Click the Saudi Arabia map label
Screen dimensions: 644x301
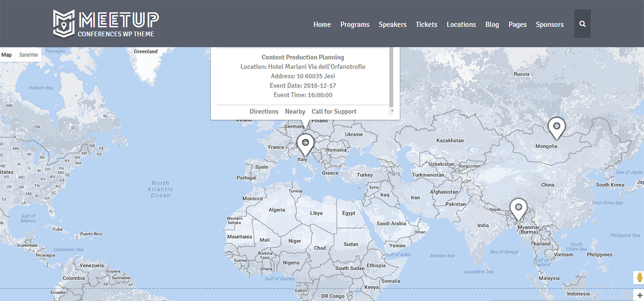pyautogui.click(x=391, y=223)
